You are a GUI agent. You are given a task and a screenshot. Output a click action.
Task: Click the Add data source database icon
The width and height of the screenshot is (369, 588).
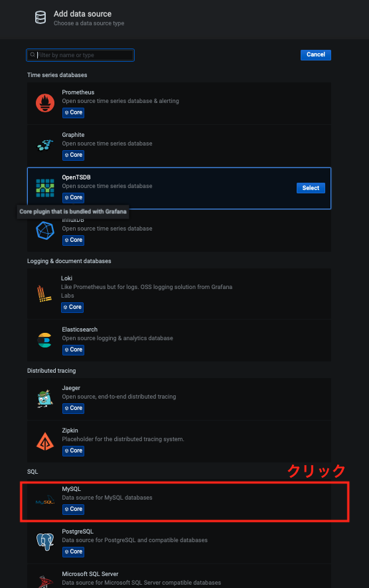tap(40, 17)
